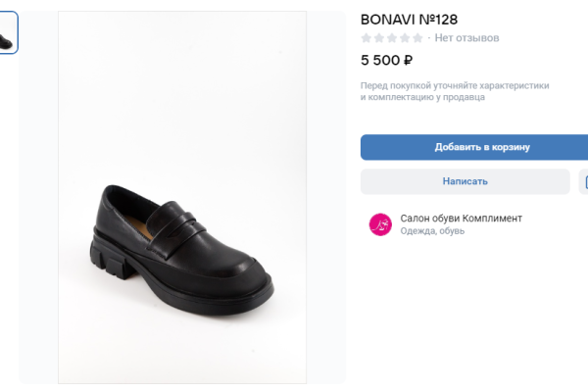The width and height of the screenshot is (588, 392).
Task: Click the Одежда, обувь category text
Action: point(432,231)
